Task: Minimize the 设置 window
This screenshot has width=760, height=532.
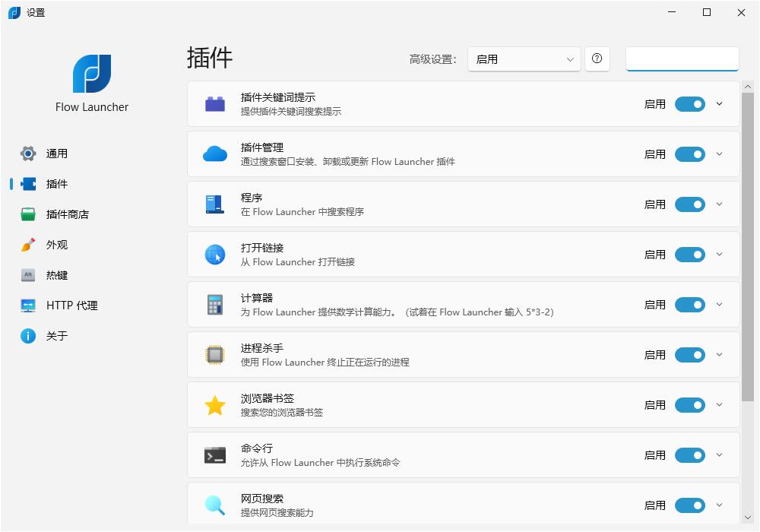Action: [x=672, y=13]
